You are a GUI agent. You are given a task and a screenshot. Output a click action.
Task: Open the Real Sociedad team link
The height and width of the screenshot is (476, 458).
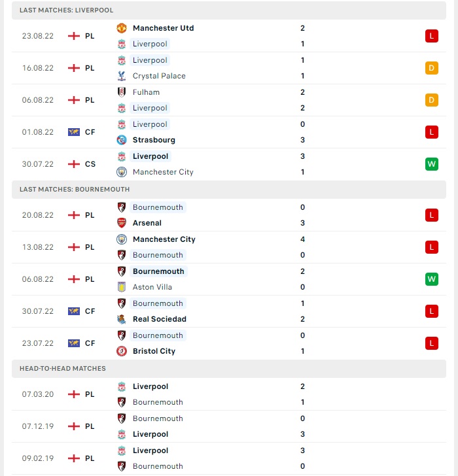160,319
